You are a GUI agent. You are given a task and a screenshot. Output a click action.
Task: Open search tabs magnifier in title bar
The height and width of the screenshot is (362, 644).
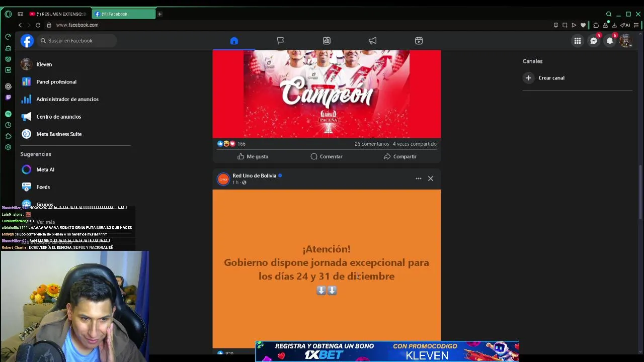609,14
